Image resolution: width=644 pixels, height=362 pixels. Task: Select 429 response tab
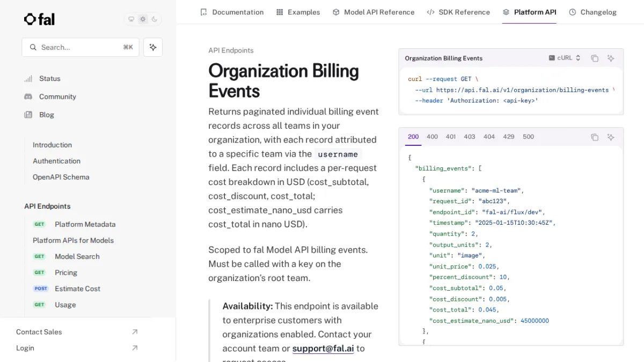pyautogui.click(x=509, y=137)
